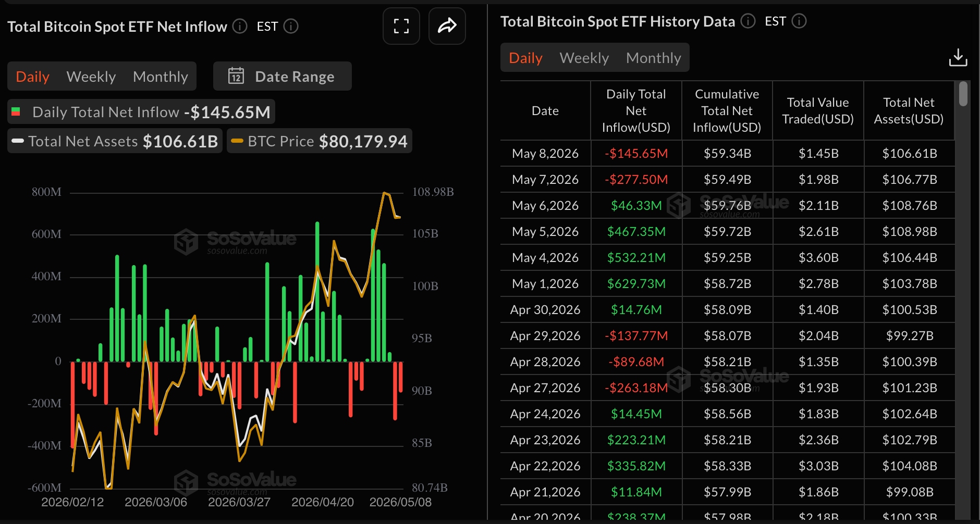Share the Net Inflow chart
Image resolution: width=980 pixels, height=524 pixels.
(447, 26)
